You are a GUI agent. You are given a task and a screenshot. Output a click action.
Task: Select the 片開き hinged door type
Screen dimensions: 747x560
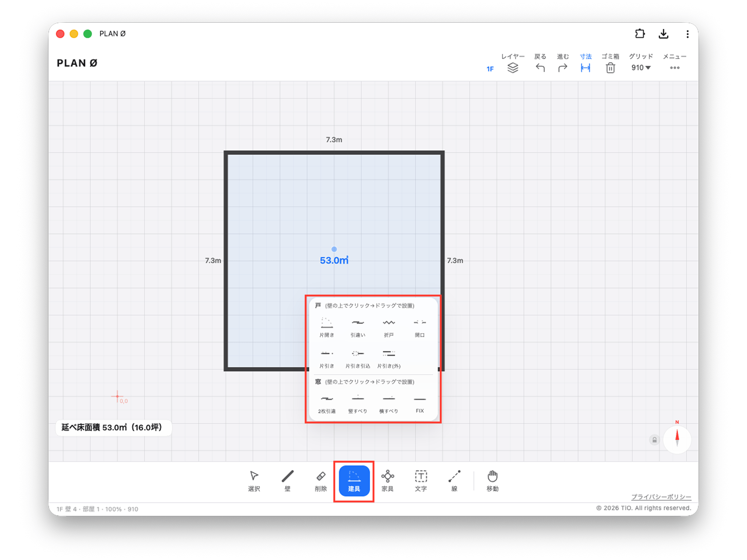[327, 327]
